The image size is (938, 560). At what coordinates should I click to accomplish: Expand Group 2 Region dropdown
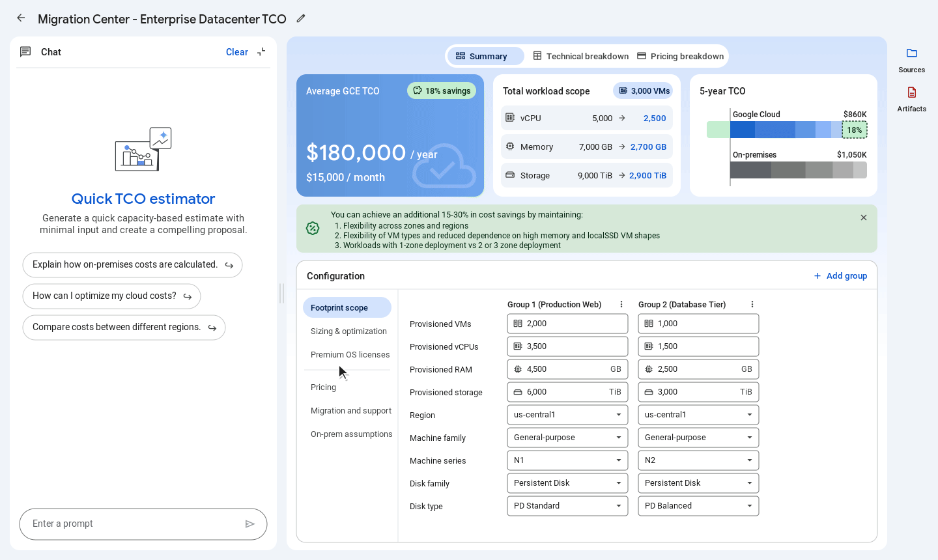tap(698, 415)
